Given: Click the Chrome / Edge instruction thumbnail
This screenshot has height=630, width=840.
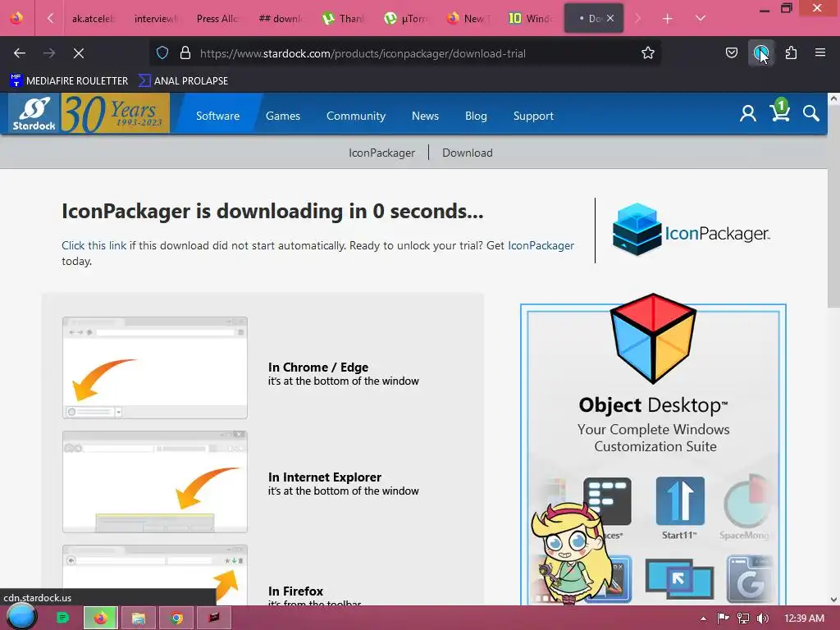Looking at the screenshot, I should click(155, 367).
